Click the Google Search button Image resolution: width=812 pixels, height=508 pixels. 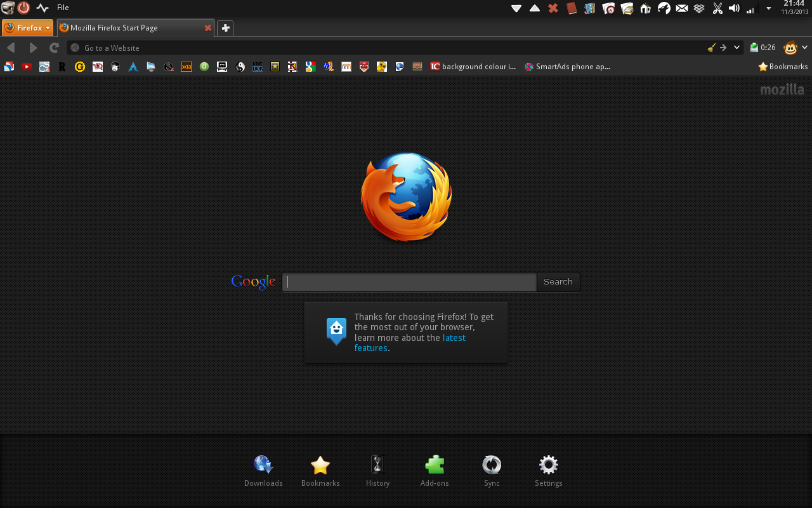pos(558,282)
